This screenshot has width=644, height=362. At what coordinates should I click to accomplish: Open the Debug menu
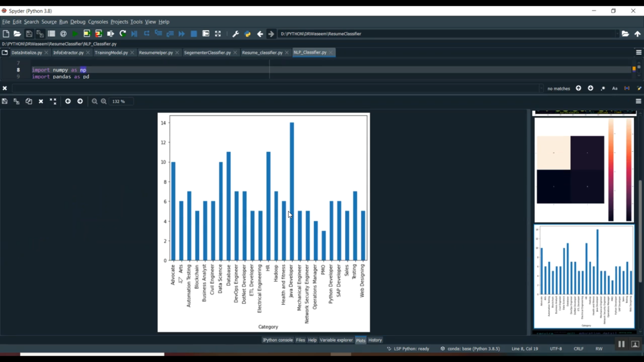[x=78, y=22]
